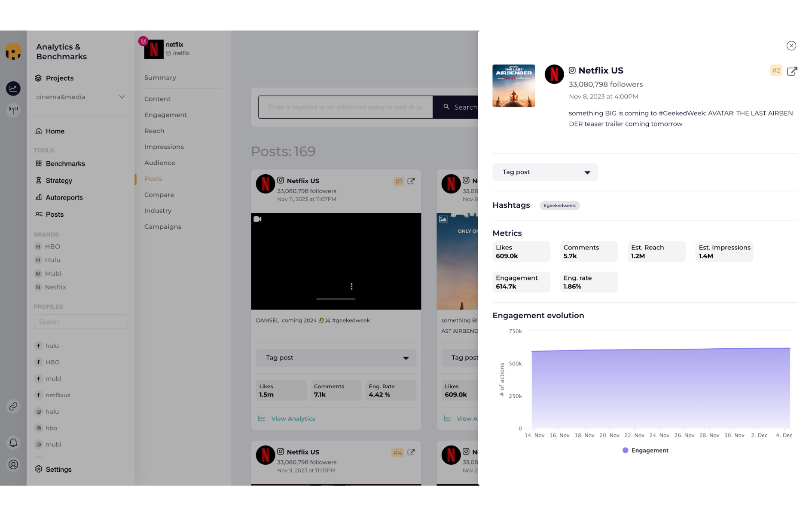The image size is (812, 516).
Task: Open the broadcast signal icon in rail
Action: coord(13,110)
